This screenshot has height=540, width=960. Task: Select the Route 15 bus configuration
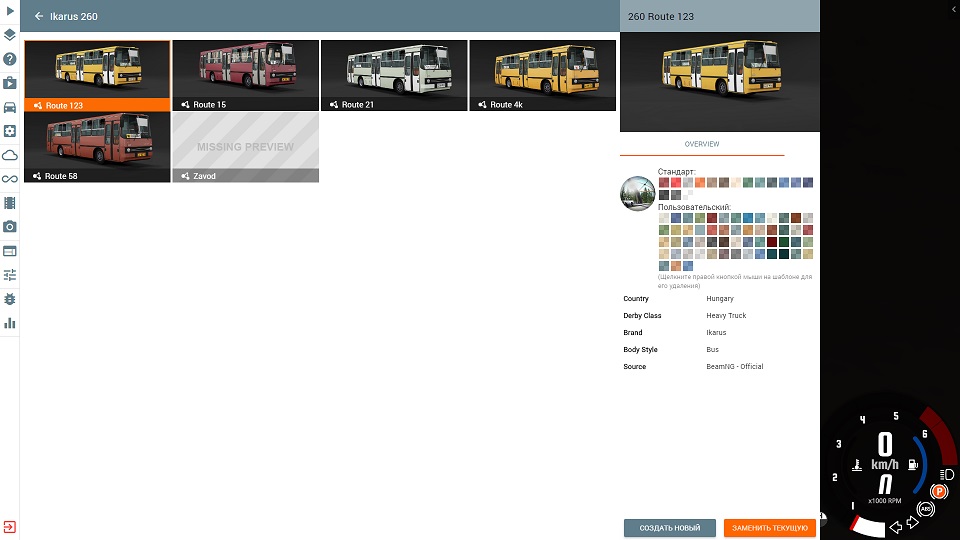[246, 75]
